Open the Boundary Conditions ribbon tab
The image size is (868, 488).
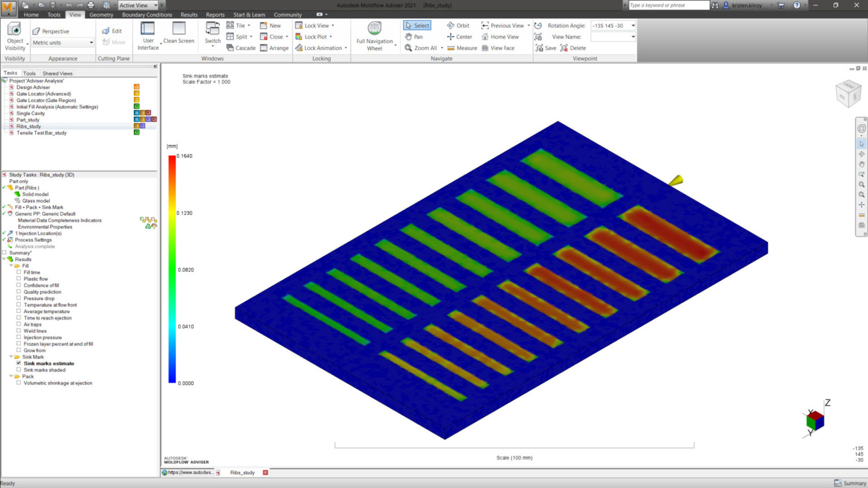point(147,15)
